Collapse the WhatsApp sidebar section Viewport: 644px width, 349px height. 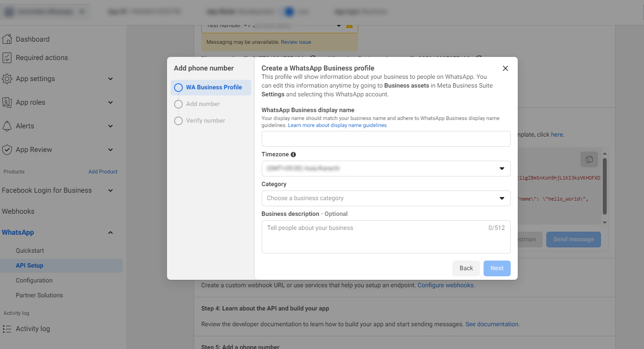coord(110,233)
